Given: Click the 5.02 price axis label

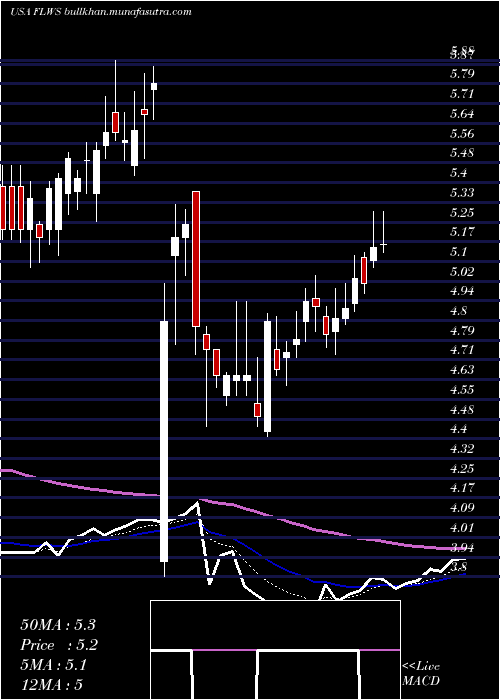Looking at the screenshot, I should point(462,271).
